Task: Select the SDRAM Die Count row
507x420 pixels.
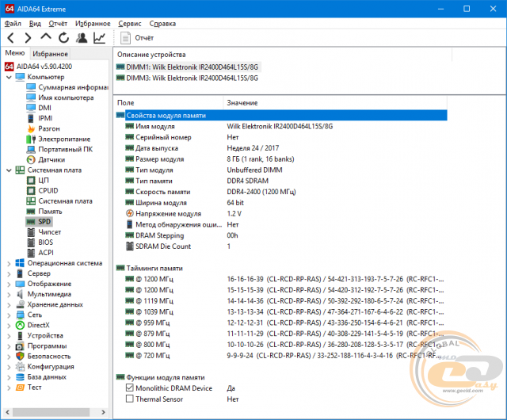Action: (281, 246)
